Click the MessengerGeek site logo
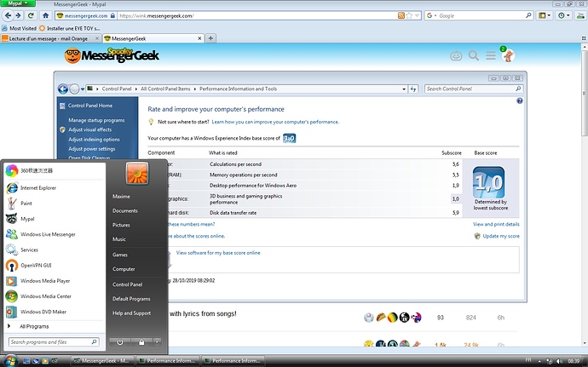588x367 pixels. (112, 55)
